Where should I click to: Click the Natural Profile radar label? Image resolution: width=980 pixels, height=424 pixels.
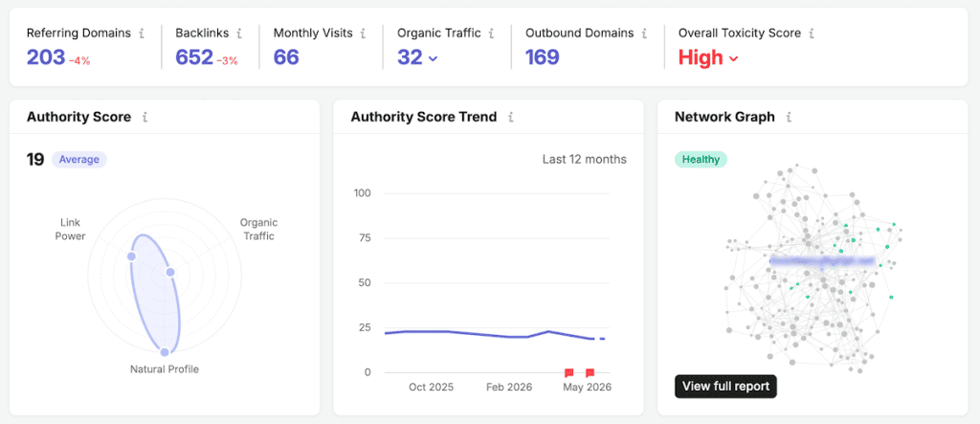tap(165, 369)
